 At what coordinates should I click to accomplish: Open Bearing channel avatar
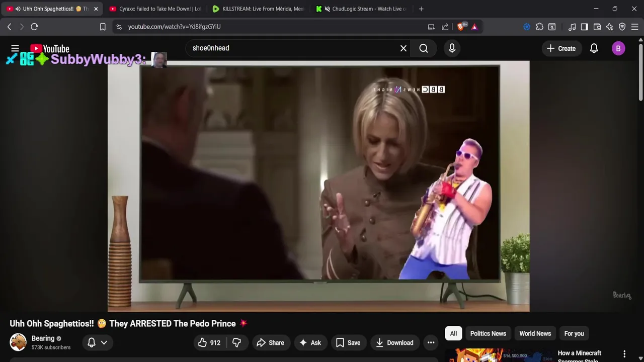tap(18, 342)
